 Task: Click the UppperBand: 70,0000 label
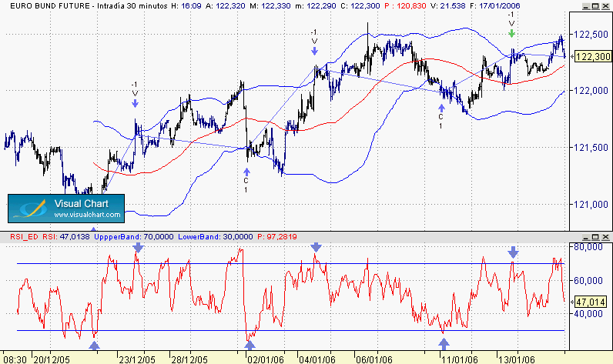(134, 237)
